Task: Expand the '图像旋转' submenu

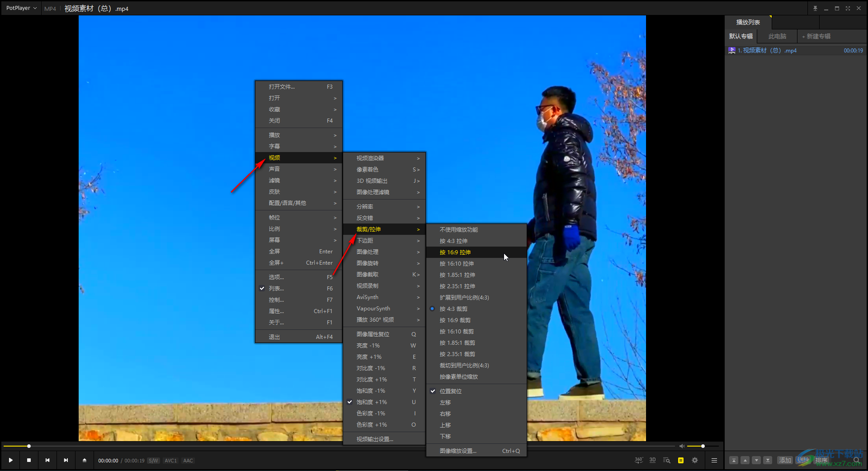Action: click(384, 263)
